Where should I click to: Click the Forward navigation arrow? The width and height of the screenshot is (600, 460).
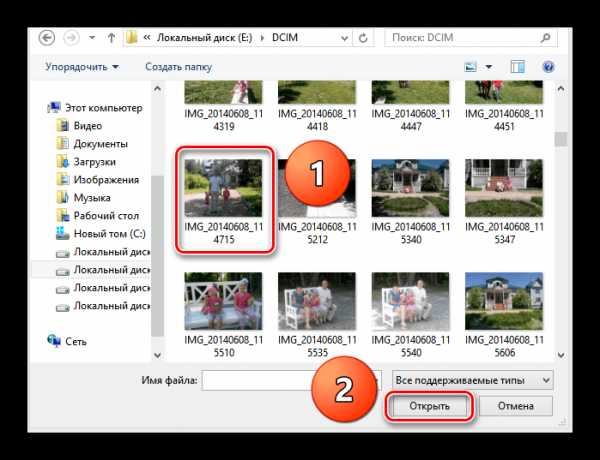tap(71, 38)
